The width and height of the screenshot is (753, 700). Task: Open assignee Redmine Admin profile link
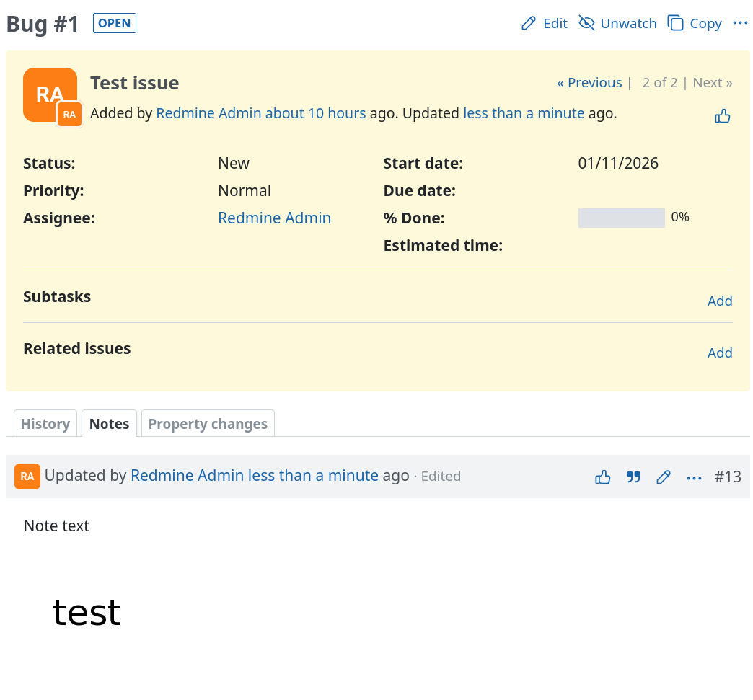click(274, 218)
